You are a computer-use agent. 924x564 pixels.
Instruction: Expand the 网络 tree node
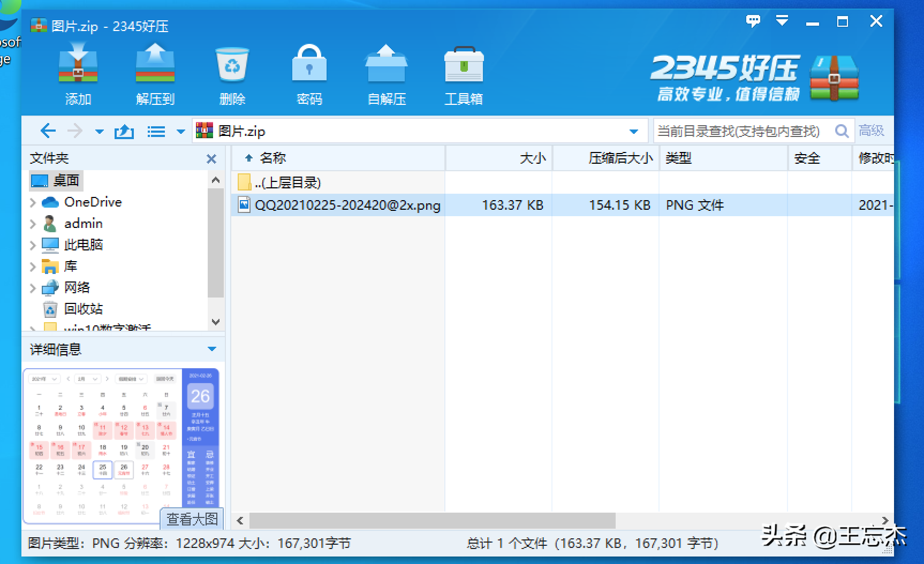(x=33, y=288)
